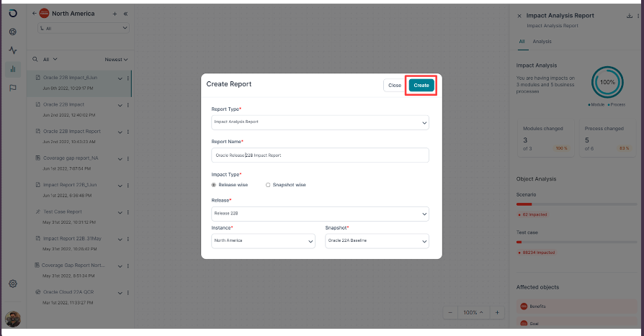Open the Snapshot Oracle 22A Baseline dropdown
This screenshot has width=644, height=336.
pos(377,241)
